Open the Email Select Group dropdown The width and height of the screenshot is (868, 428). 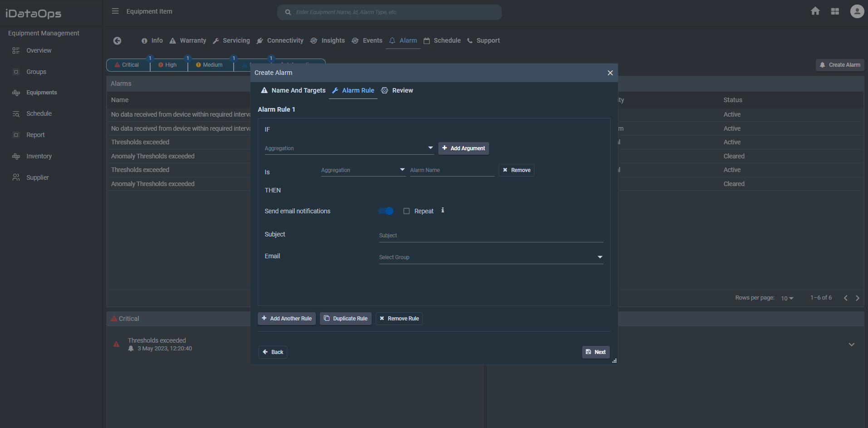pyautogui.click(x=490, y=257)
